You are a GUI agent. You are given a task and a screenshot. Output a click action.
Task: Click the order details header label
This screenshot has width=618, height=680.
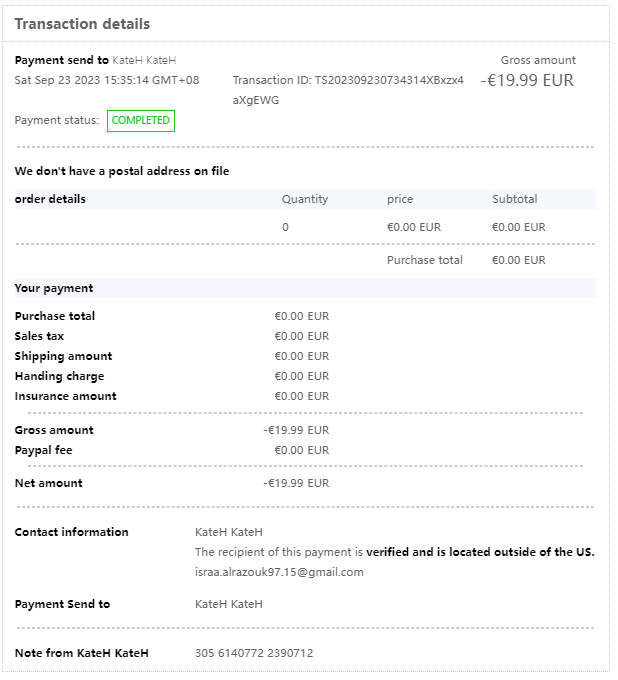click(x=50, y=199)
